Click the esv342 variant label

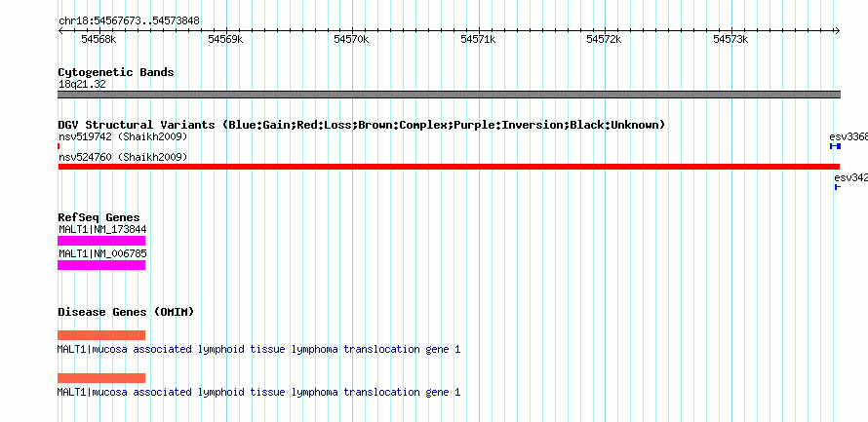(850, 177)
